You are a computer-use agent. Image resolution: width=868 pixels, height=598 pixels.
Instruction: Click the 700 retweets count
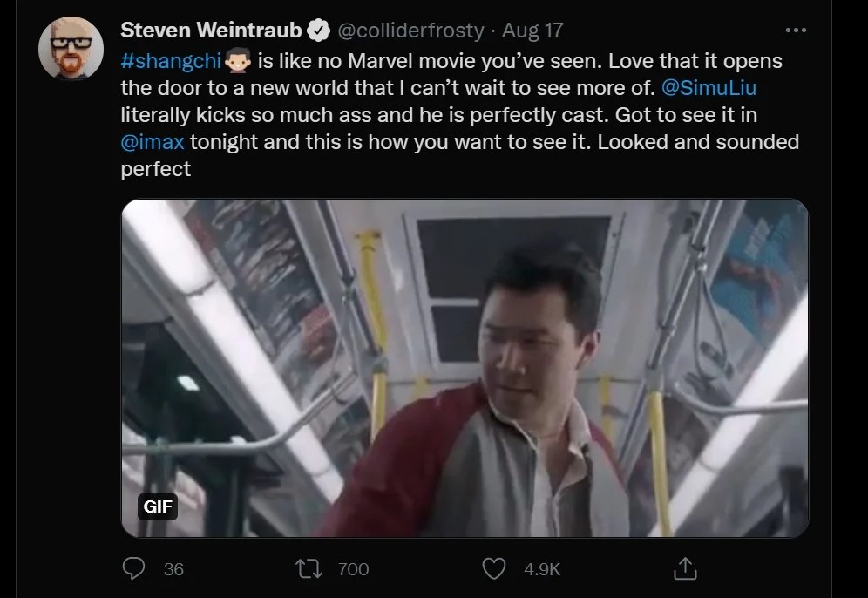(x=353, y=569)
